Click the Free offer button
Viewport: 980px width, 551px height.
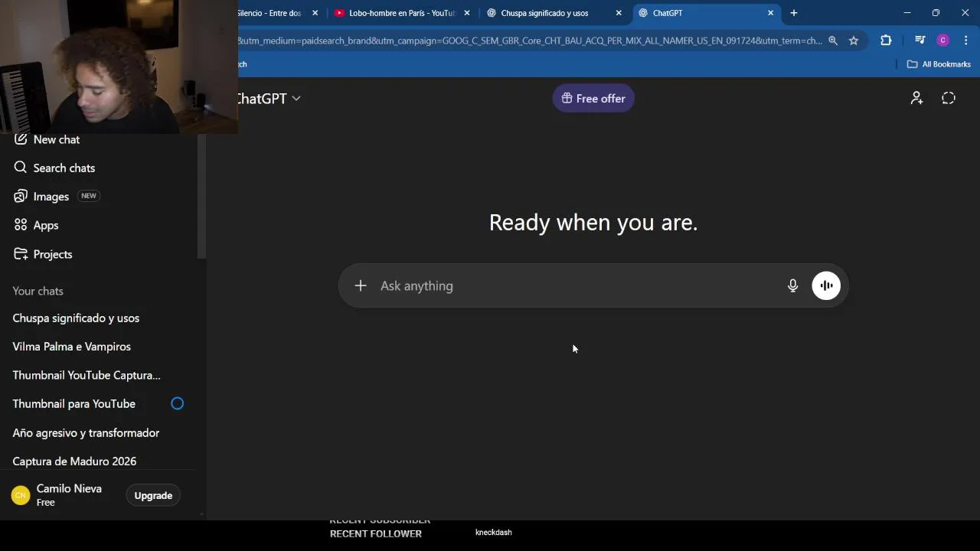point(593,98)
